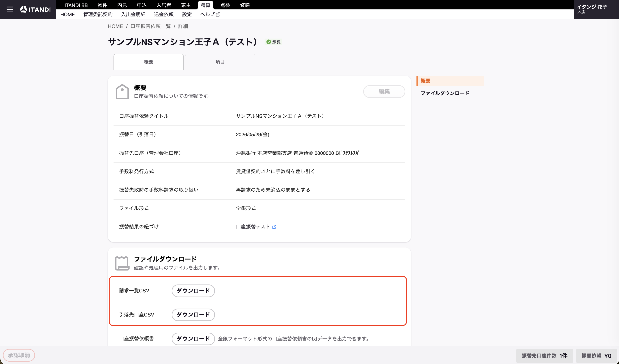Click the 詳細 breadcrumb text
Viewport: 619px width, 364px height.
click(183, 26)
